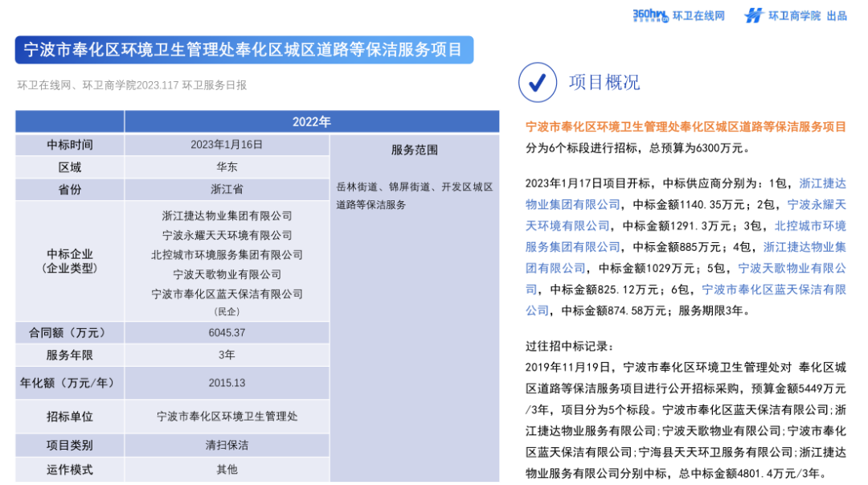
Task: Click the 区域 row label
Action: 70,167
